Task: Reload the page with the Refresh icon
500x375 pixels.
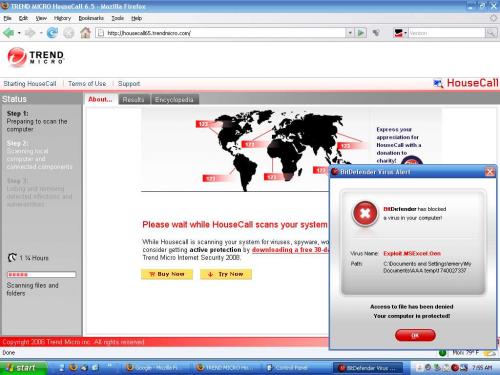Action: click(x=52, y=33)
